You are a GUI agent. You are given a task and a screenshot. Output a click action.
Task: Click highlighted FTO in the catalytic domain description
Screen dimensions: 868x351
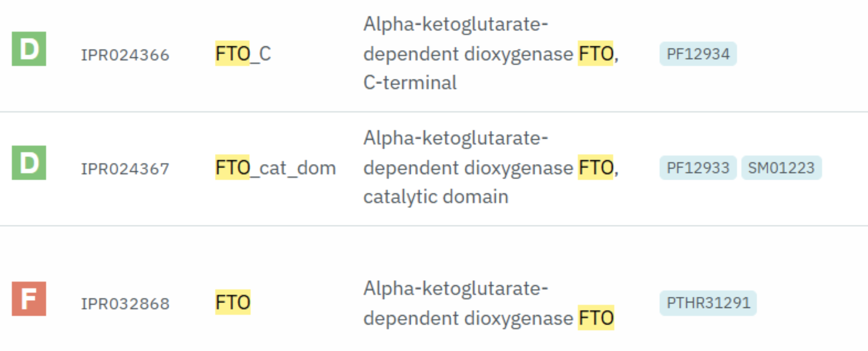pos(596,168)
